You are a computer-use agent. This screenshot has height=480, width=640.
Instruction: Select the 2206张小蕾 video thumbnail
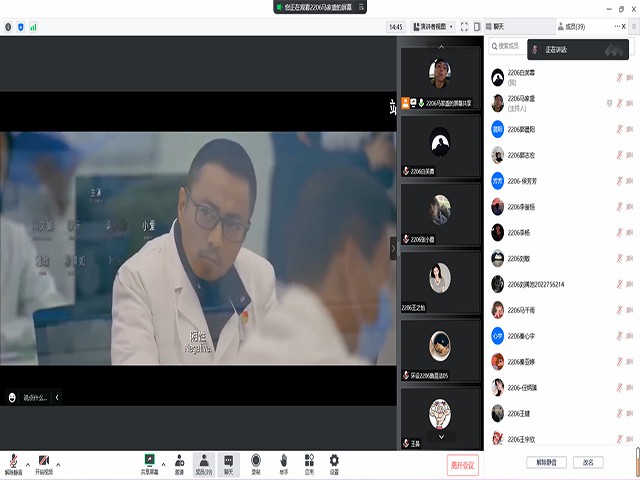[x=440, y=214]
